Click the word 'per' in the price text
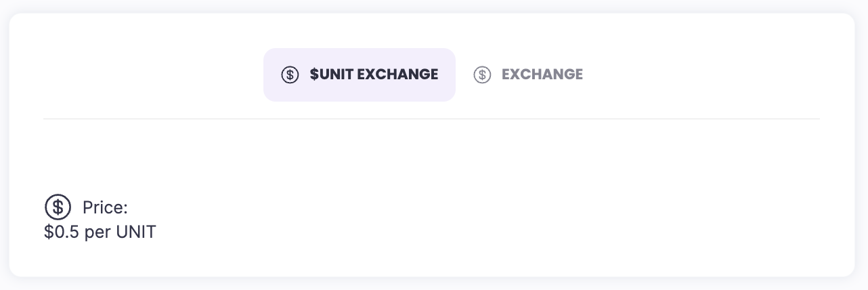868x290 pixels. click(x=98, y=232)
